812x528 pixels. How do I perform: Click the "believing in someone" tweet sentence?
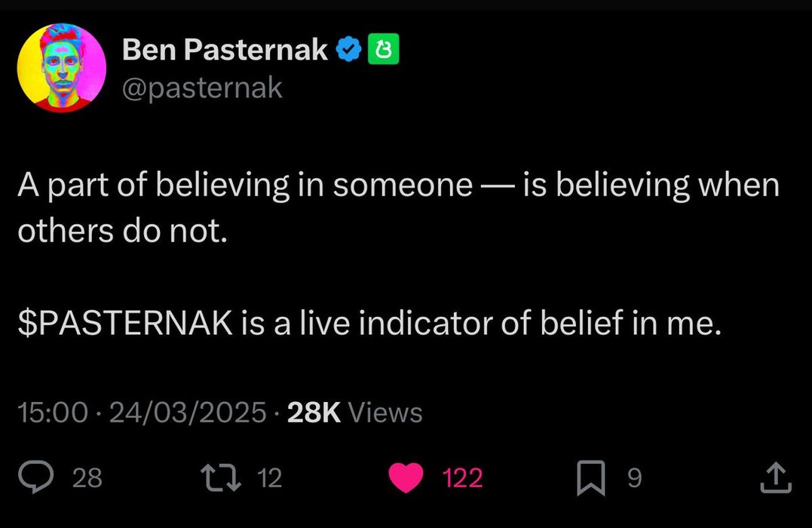pyautogui.click(x=398, y=207)
